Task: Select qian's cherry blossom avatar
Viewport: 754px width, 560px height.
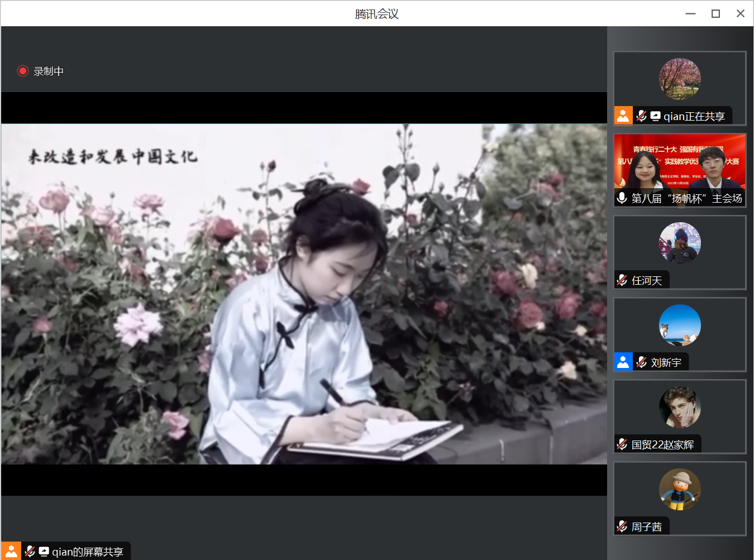Action: [679, 79]
